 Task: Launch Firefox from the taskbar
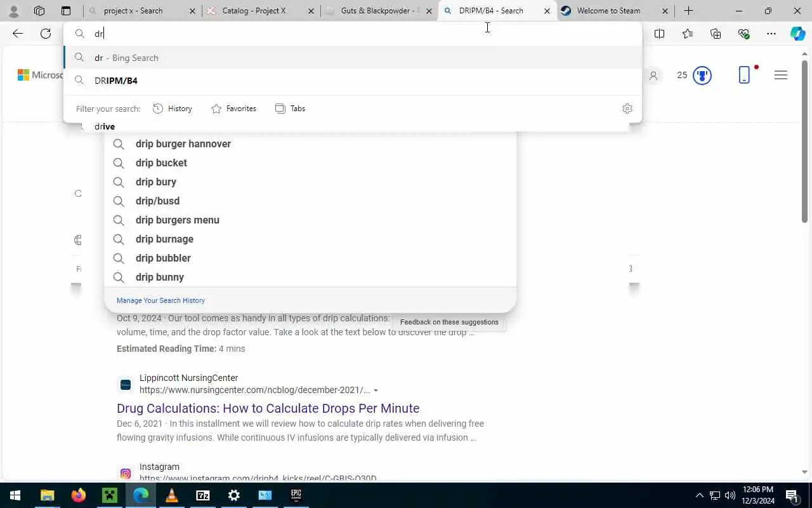pos(79,495)
